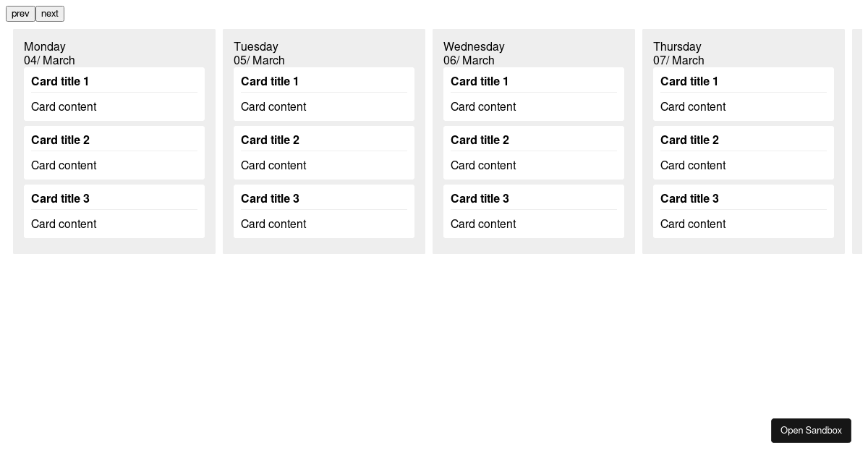Select Card title 3 under Wednesday

click(480, 198)
